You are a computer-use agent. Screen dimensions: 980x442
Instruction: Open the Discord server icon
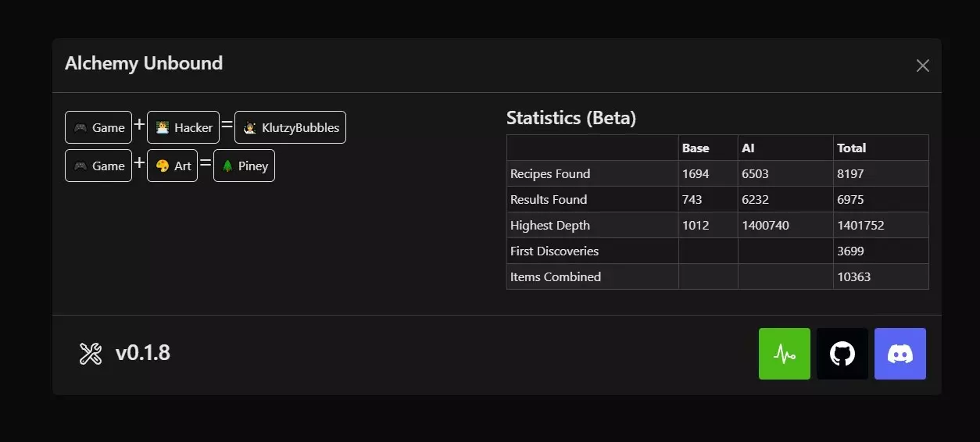tap(900, 354)
